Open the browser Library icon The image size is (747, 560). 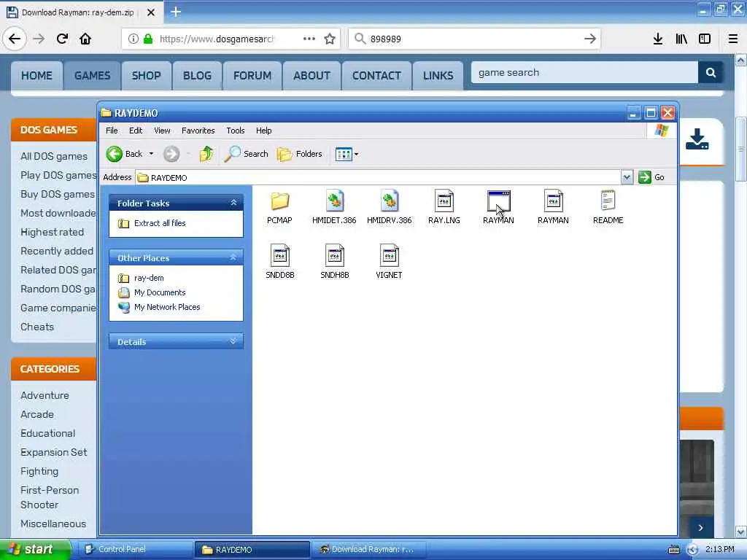pos(681,39)
